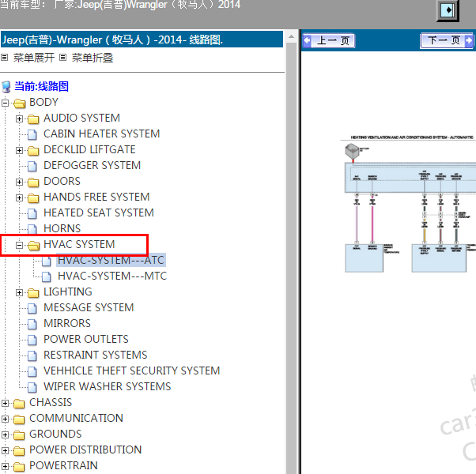Click the COMMUNICATION folder icon
The width and height of the screenshot is (476, 474).
[19, 419]
